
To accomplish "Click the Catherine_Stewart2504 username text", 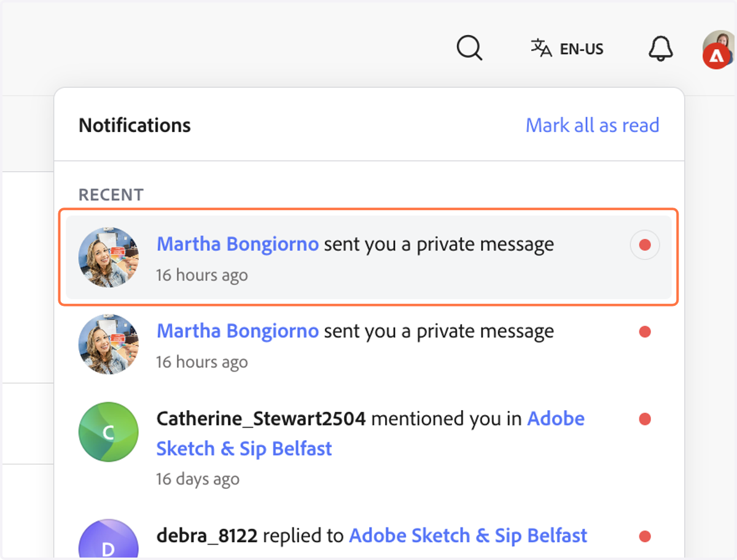I will [x=261, y=419].
